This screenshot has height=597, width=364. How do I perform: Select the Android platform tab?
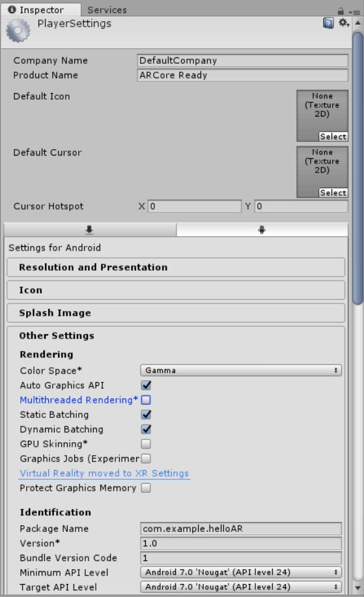pyautogui.click(x=262, y=230)
